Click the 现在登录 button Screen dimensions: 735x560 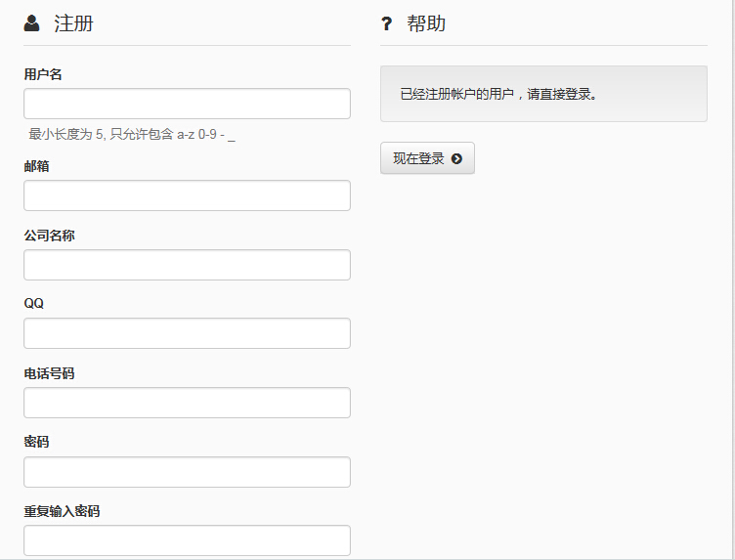pos(427,158)
